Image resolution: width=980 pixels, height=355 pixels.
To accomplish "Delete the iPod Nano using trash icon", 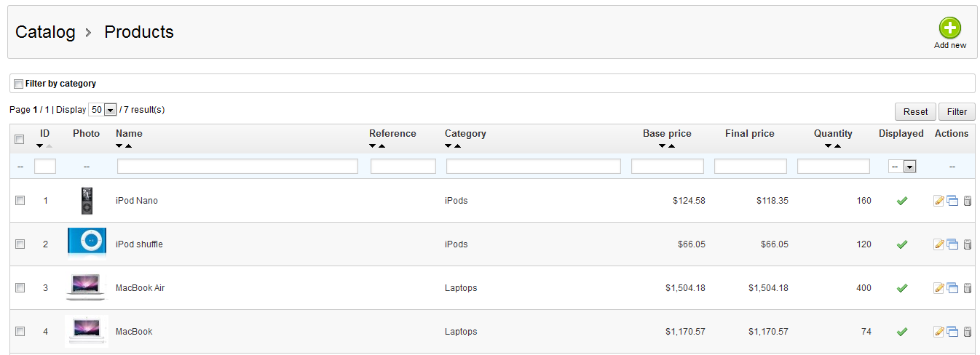I will coord(968,201).
